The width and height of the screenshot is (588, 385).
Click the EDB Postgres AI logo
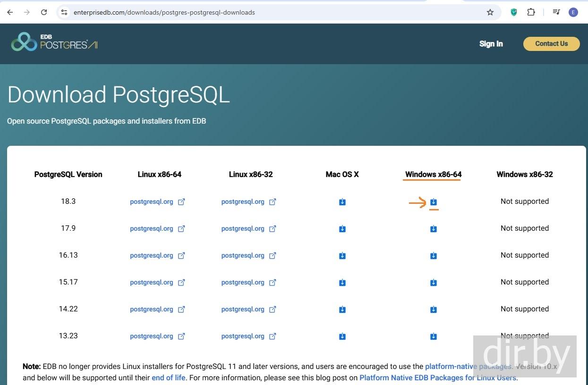54,42
